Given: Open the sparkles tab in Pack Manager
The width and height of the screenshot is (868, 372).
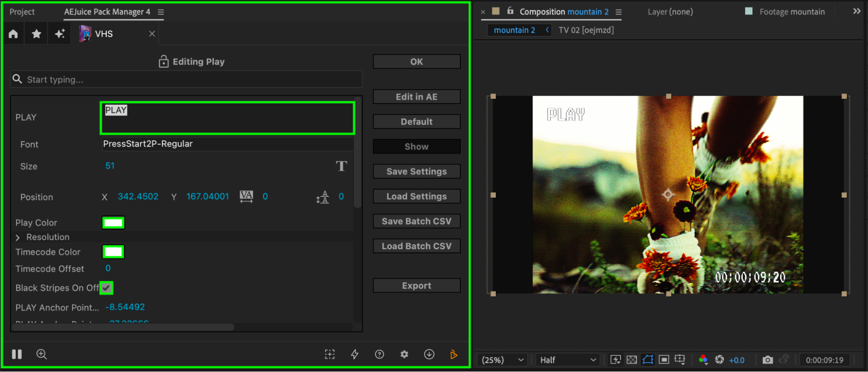Looking at the screenshot, I should [x=60, y=34].
